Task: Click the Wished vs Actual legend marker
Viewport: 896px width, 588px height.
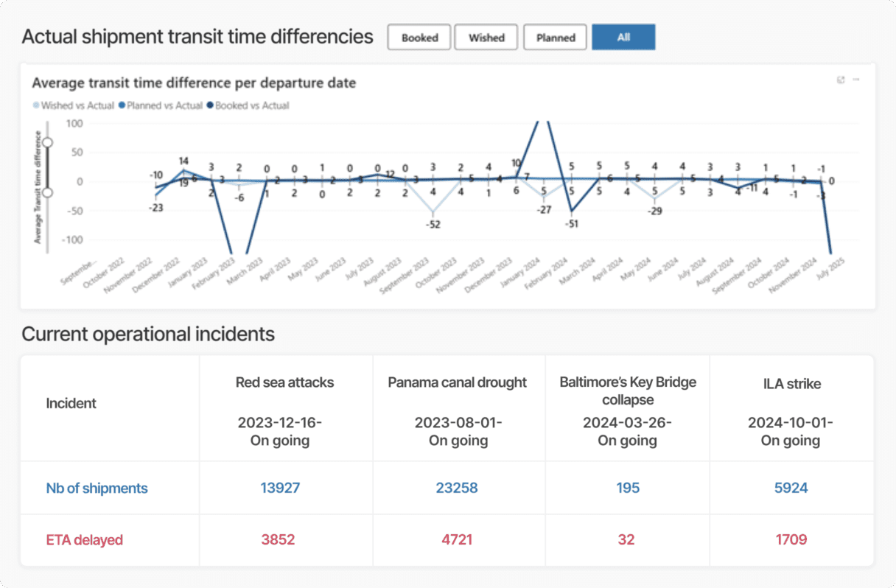Action: (37, 105)
